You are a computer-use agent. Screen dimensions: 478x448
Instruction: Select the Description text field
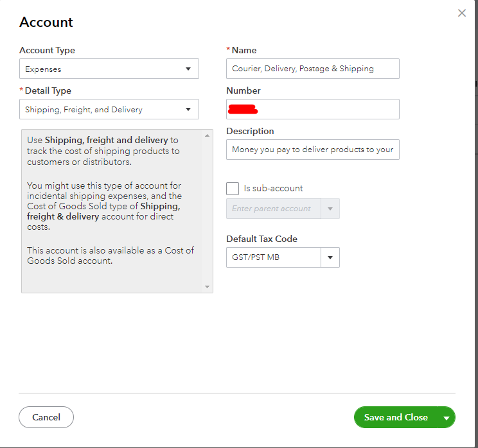pos(312,150)
